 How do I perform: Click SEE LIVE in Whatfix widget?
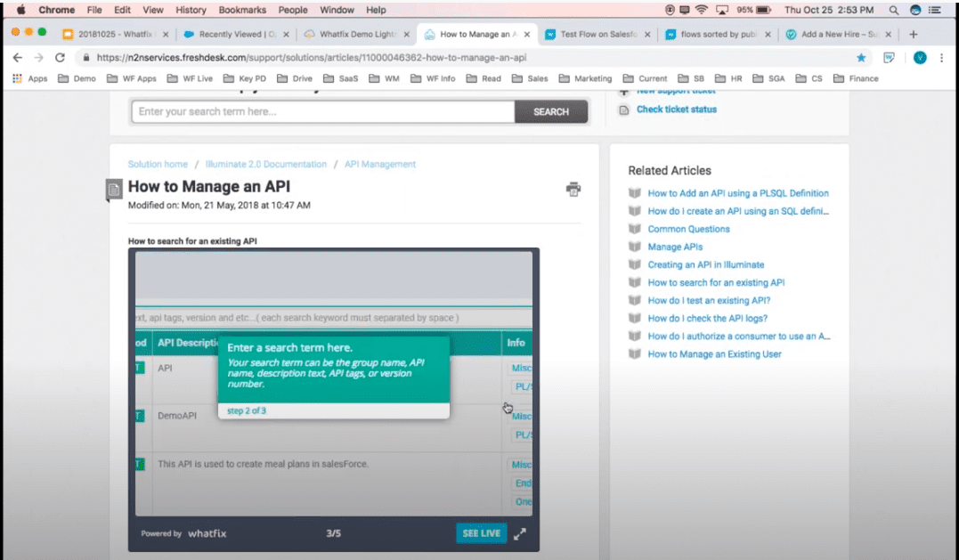(x=482, y=533)
